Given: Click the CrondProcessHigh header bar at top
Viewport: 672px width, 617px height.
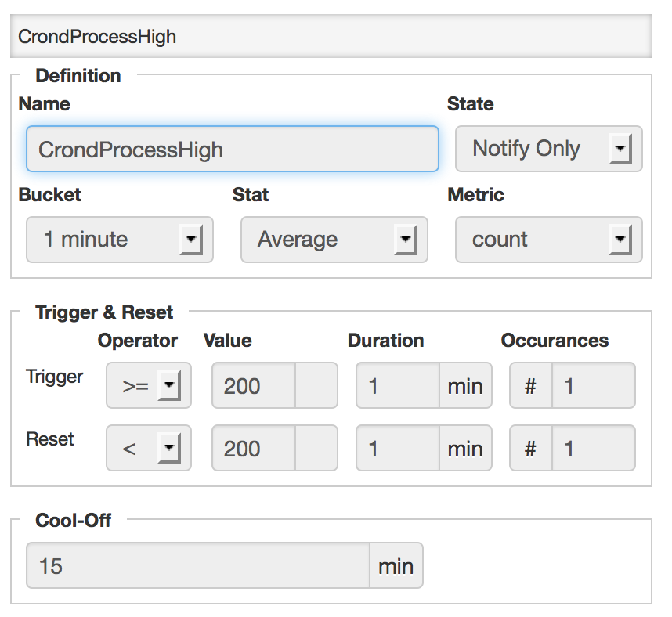Looking at the screenshot, I should [x=331, y=37].
